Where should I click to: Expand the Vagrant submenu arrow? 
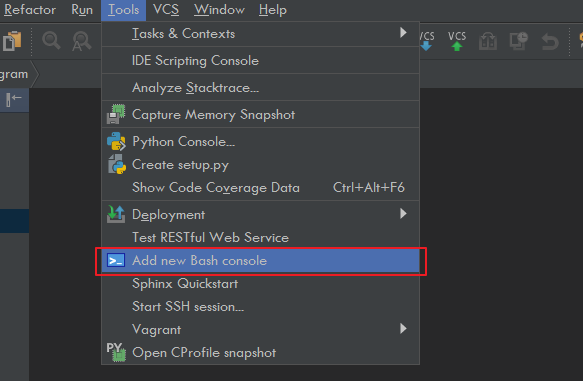[x=403, y=329]
